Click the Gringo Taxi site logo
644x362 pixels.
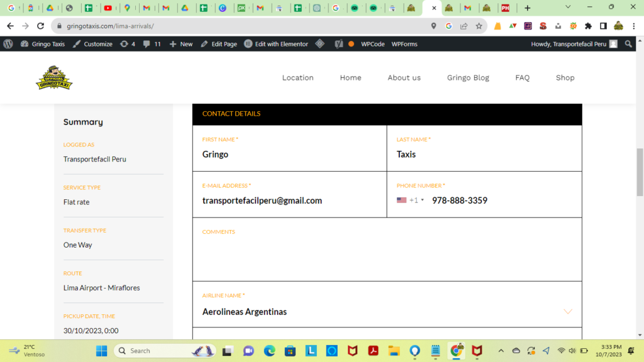coord(54,77)
